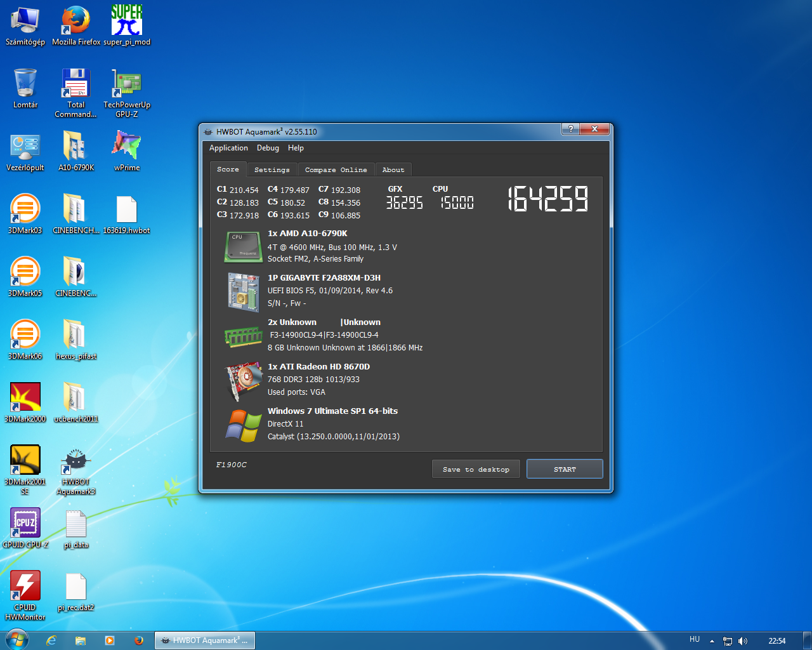Select HWBOT Aquamark3 desktop shortcut
This screenshot has width=812, height=650.
pos(76,470)
